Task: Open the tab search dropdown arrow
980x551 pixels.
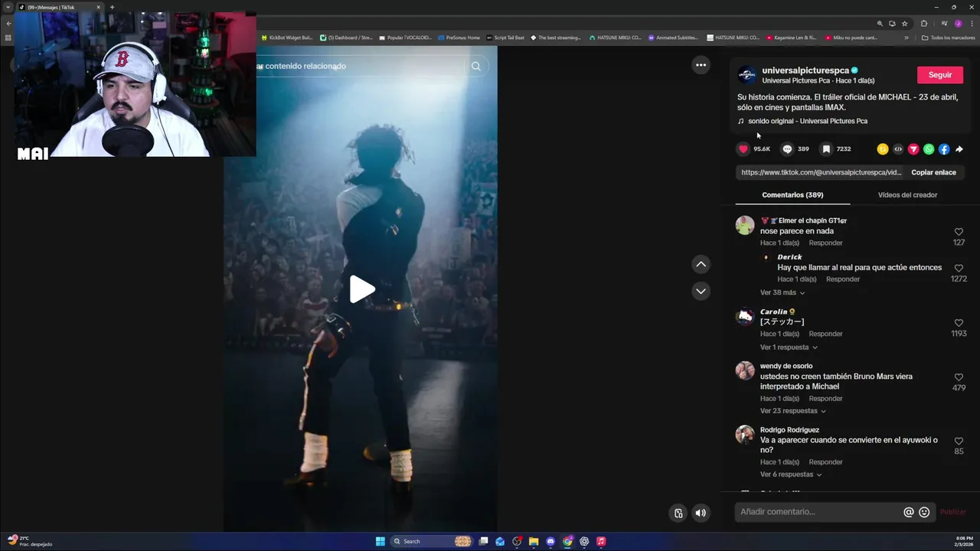Action: coord(8,7)
